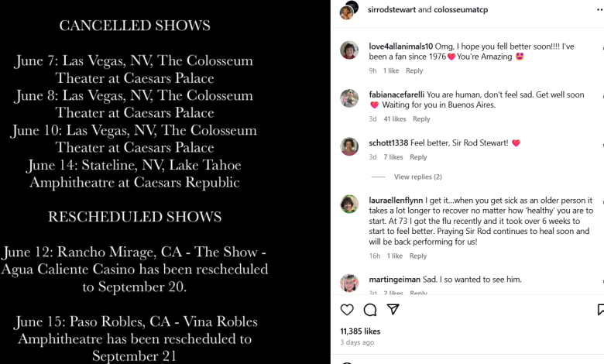Open the sirrodstewart profile link
Screen dimensions: 604x364
point(393,10)
